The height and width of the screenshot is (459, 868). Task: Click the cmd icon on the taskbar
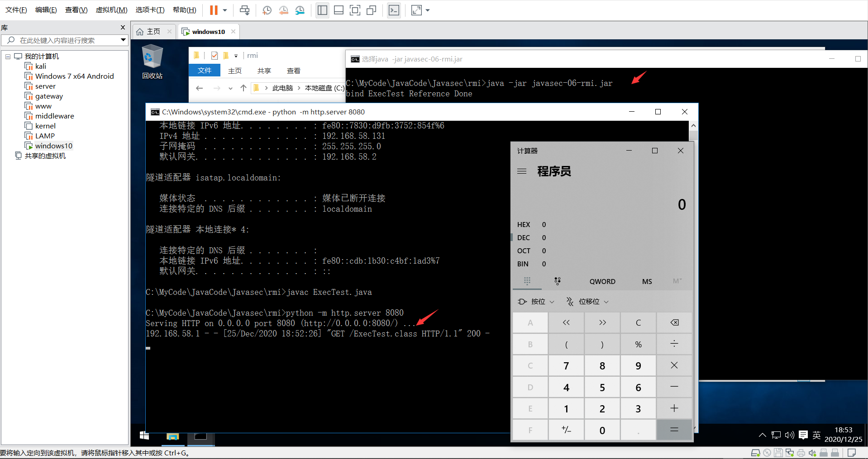200,436
